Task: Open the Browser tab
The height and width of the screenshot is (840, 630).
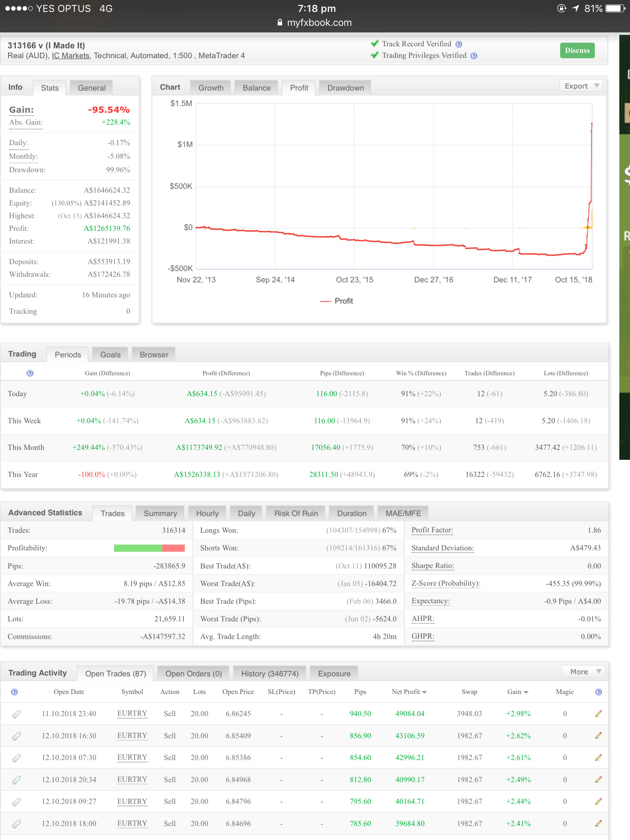Action: [x=154, y=355]
